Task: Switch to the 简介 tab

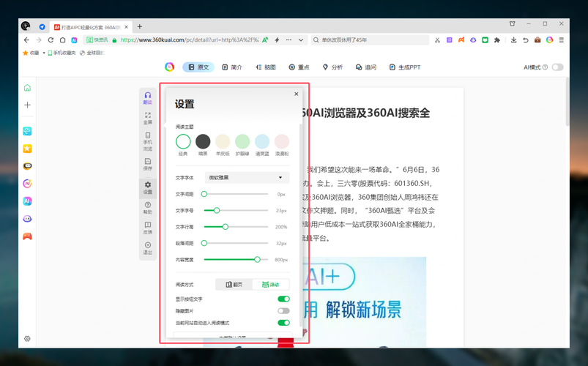Action: click(232, 67)
